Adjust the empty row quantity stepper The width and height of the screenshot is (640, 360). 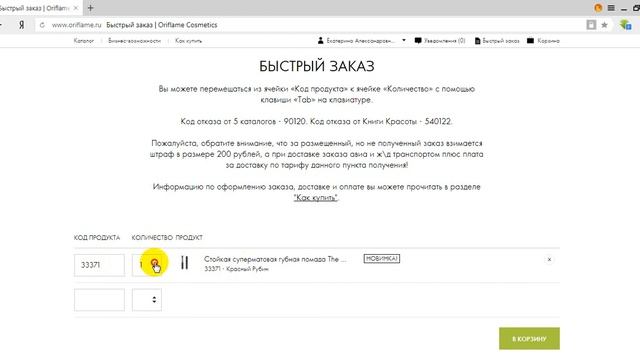point(154,300)
